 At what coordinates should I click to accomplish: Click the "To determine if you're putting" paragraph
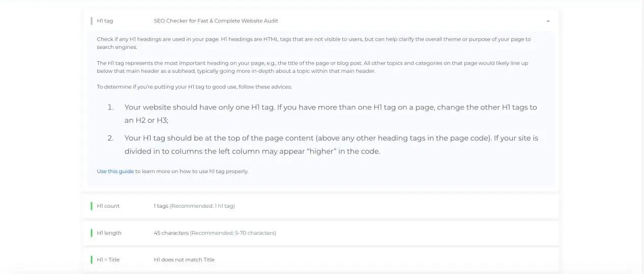194,87
